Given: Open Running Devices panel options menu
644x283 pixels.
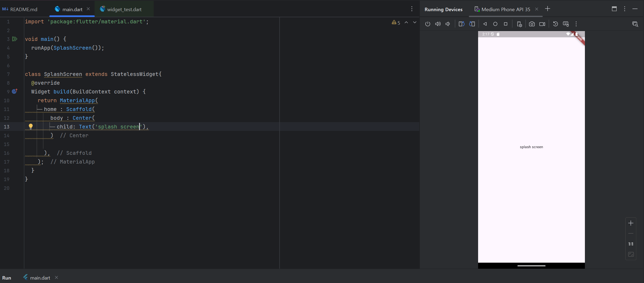Looking at the screenshot, I should [625, 9].
